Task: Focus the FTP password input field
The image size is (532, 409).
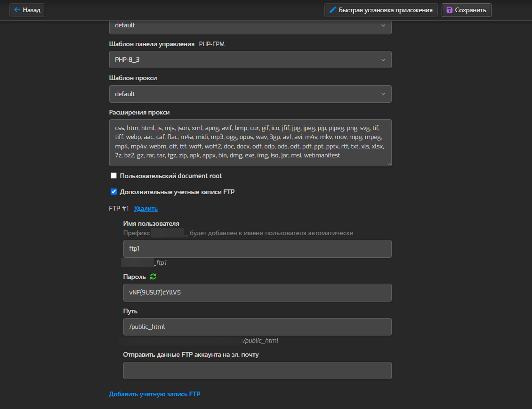Action: (x=257, y=293)
